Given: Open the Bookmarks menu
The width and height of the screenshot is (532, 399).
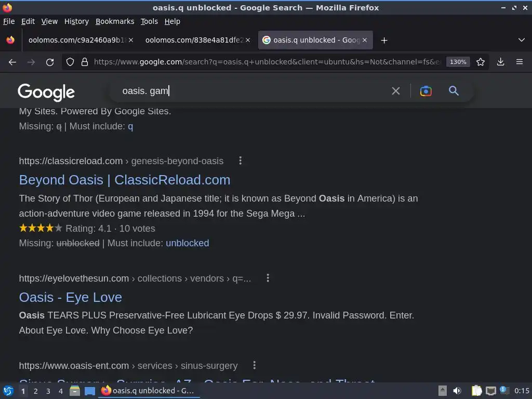Looking at the screenshot, I should pos(115,21).
